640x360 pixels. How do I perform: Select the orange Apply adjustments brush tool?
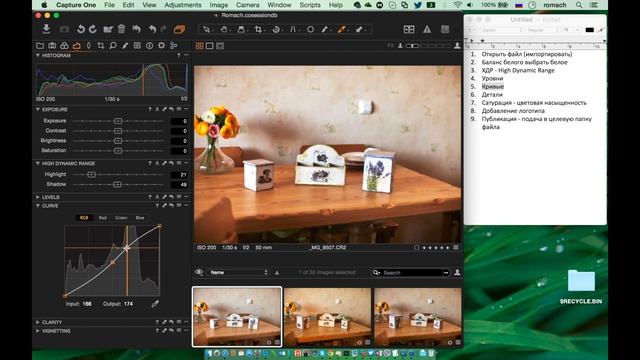[x=342, y=29]
